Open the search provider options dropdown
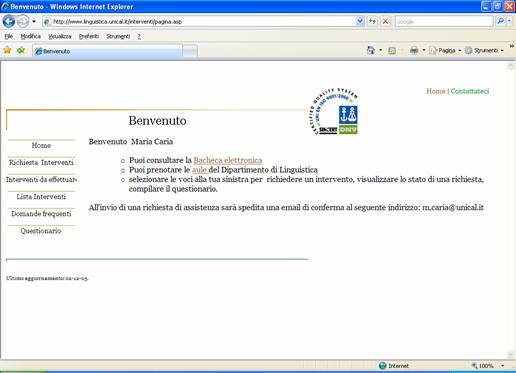The image size is (516, 373). pyautogui.click(x=509, y=22)
